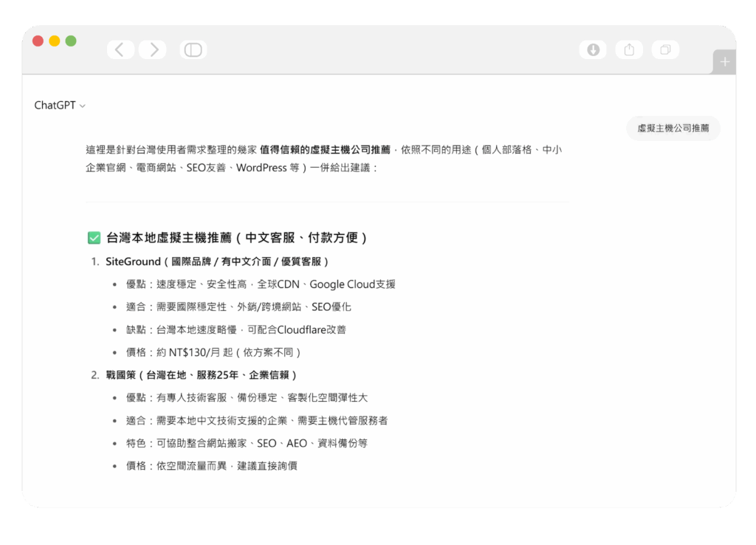Close window with red traffic light
The height and width of the screenshot is (545, 756).
coord(38,41)
